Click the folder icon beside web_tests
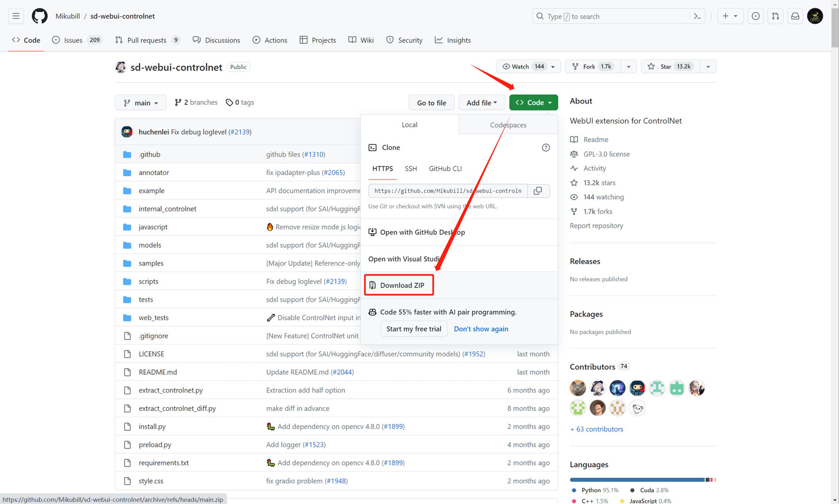The width and height of the screenshot is (839, 504). (x=127, y=318)
